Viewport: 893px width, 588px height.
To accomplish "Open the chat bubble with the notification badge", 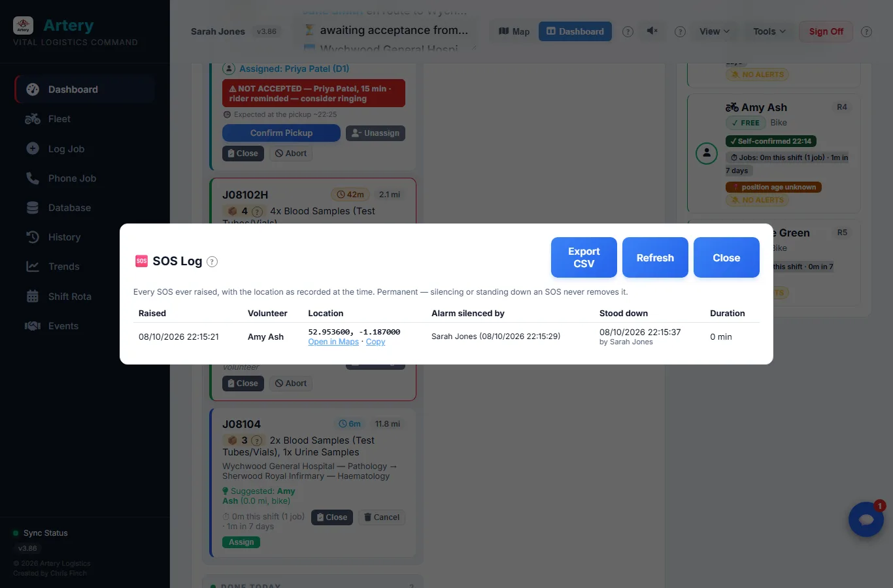I will pyautogui.click(x=866, y=519).
